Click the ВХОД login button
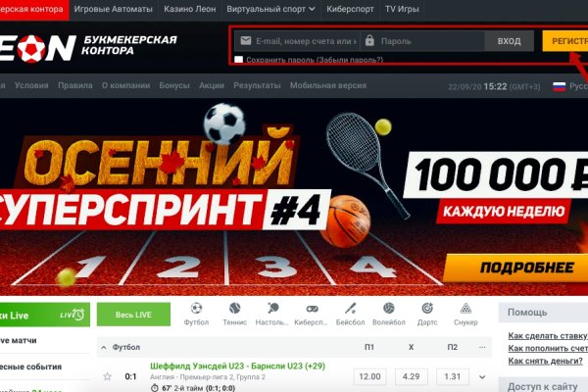 [x=509, y=41]
